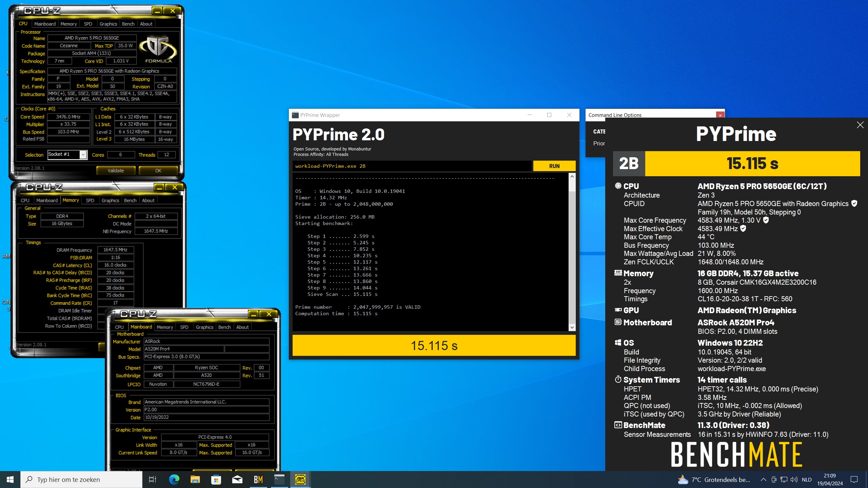The image size is (868, 488).
Task: Select Graphics tab in CPU-Z Mainboard window
Action: (x=204, y=327)
